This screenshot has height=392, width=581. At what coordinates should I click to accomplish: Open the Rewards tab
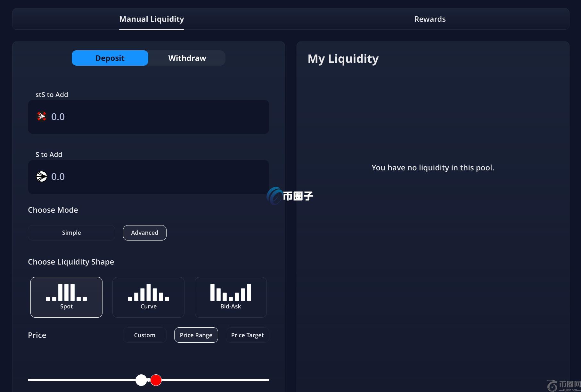(x=430, y=19)
